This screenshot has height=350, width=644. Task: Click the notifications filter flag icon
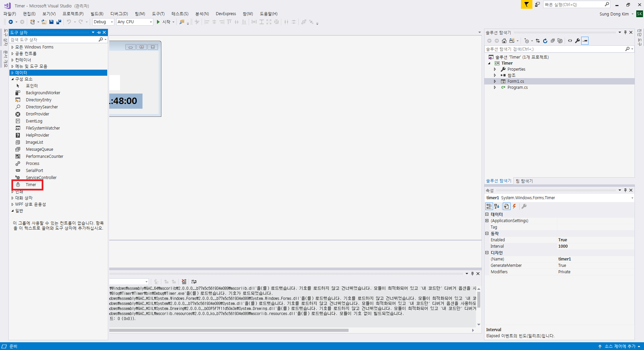(x=526, y=4)
